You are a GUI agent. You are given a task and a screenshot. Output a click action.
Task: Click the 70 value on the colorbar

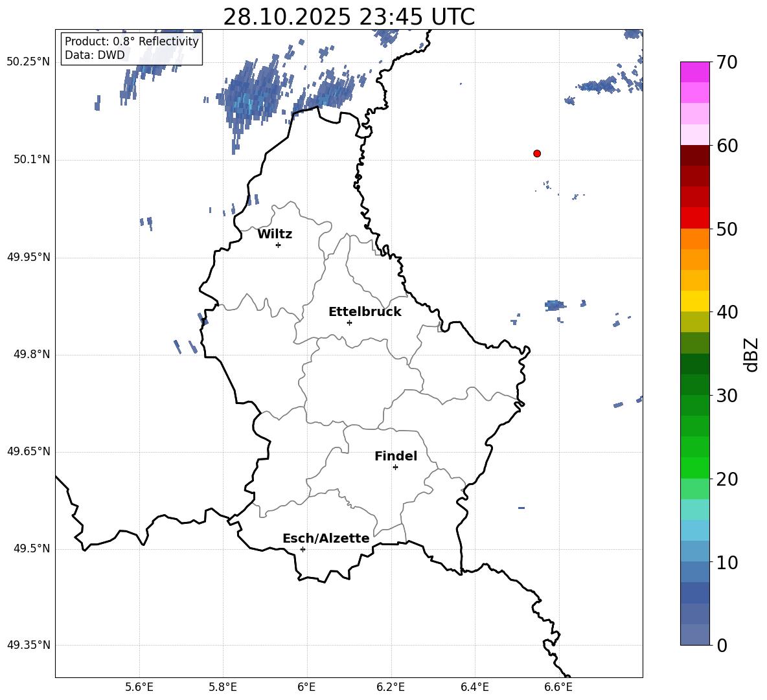click(x=726, y=62)
